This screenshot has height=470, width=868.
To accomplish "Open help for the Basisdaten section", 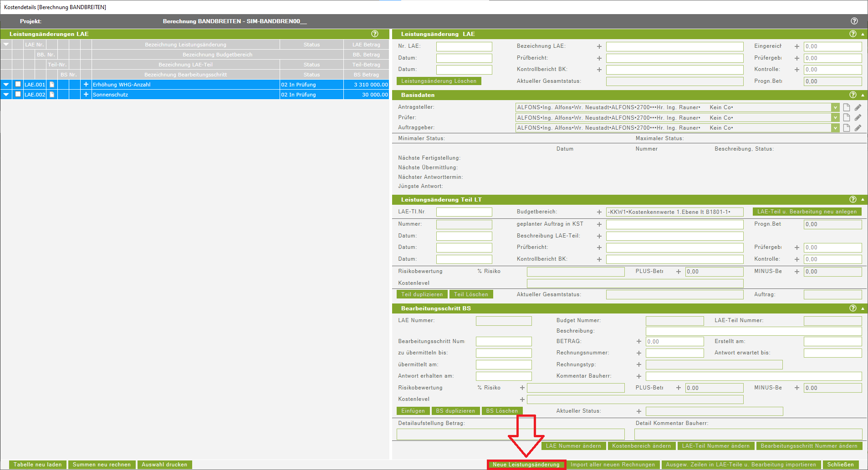I will point(853,95).
